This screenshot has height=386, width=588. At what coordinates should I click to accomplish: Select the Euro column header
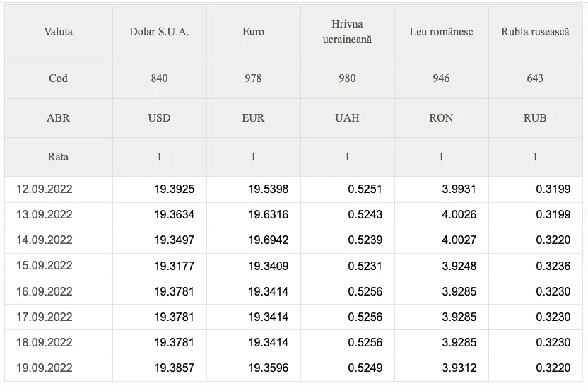click(x=254, y=32)
